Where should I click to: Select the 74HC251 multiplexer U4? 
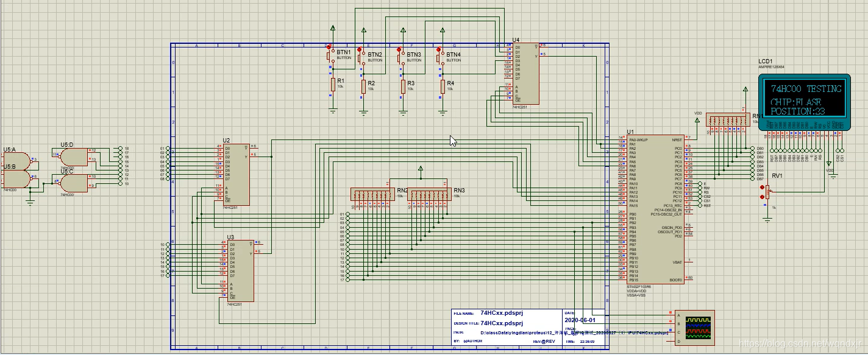click(x=525, y=73)
